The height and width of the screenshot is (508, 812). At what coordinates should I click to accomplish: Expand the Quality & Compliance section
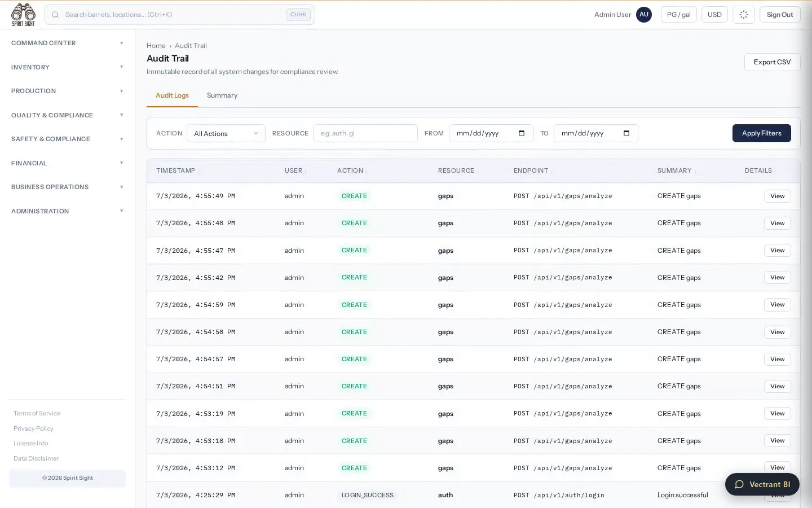67,115
